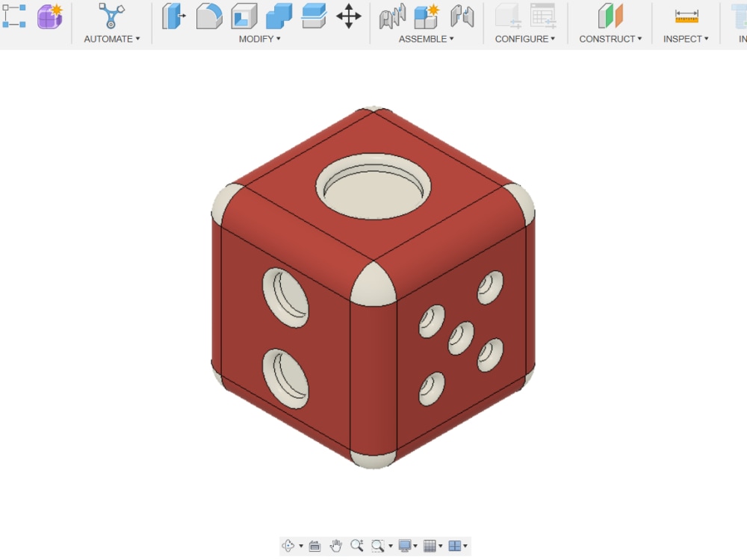
Task: Select the Press Pull tool
Action: [x=174, y=16]
